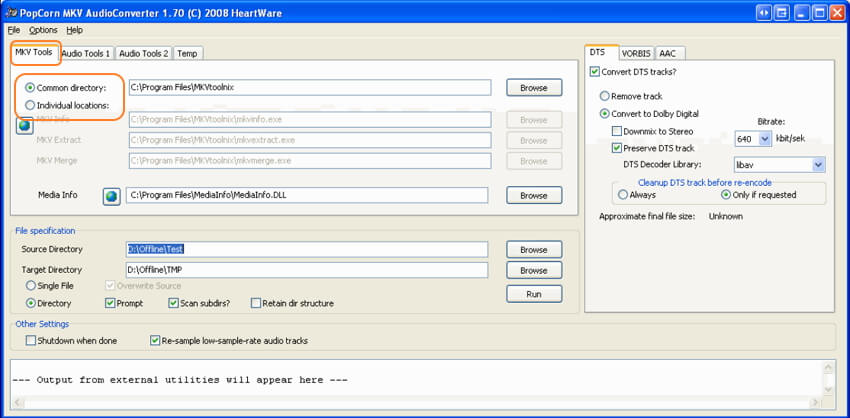Switch to the MKV Tools tab

(34, 53)
